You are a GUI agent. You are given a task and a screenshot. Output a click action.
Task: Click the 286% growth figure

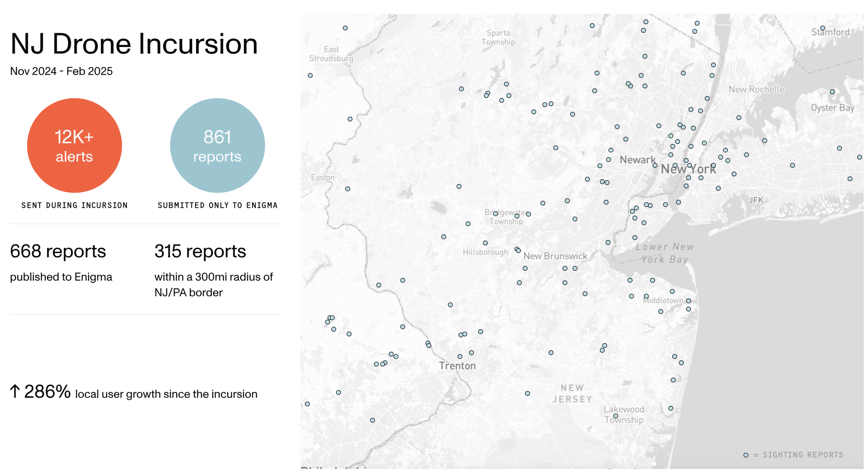(47, 392)
